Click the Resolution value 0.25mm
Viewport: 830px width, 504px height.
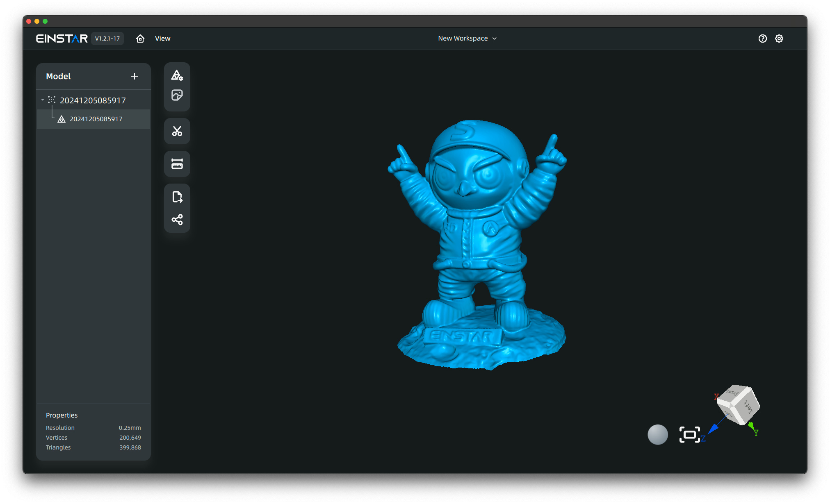[130, 428]
